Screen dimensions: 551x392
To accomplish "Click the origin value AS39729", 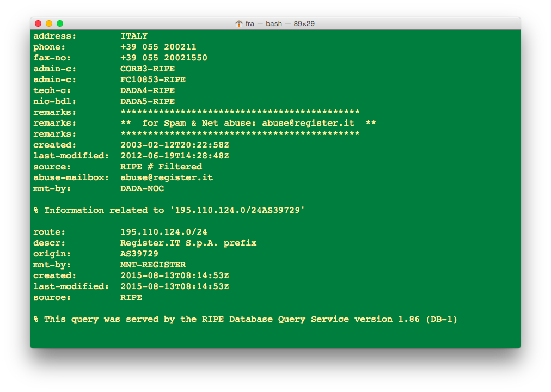I will tap(139, 253).
